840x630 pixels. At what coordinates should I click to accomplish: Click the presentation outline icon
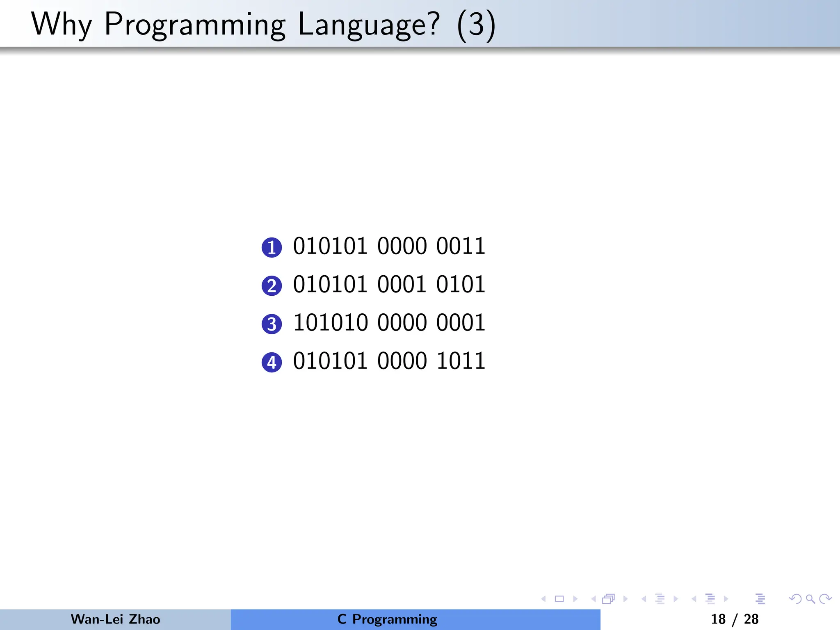(760, 599)
